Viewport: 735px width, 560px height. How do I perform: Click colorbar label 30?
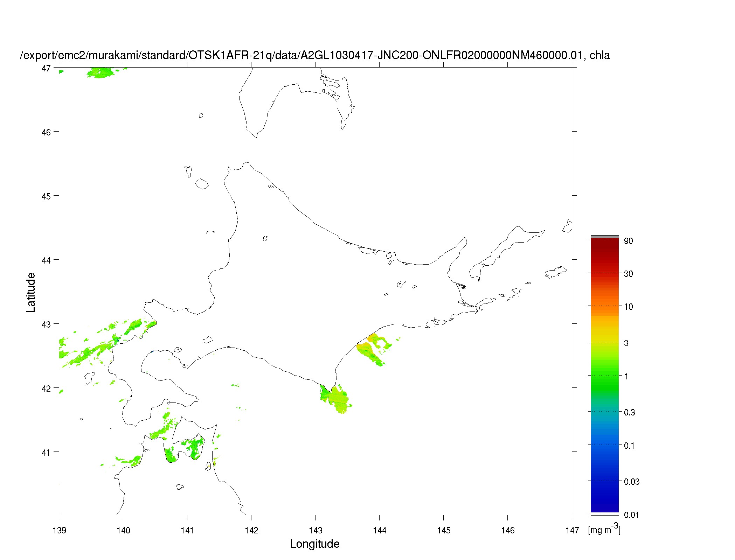[629, 274]
